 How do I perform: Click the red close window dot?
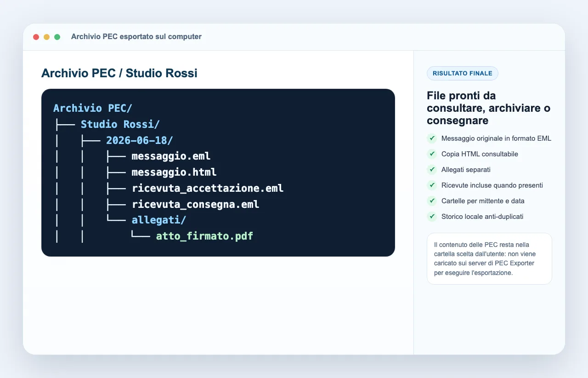[x=36, y=37]
